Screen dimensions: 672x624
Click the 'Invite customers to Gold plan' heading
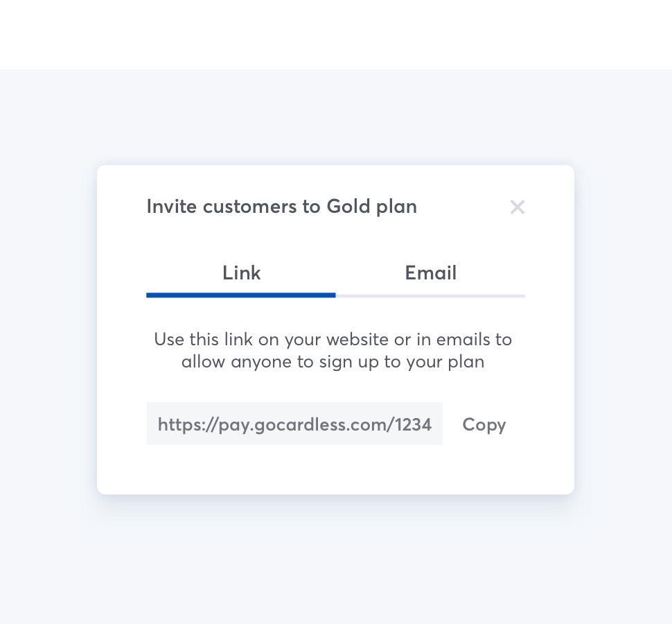(281, 207)
